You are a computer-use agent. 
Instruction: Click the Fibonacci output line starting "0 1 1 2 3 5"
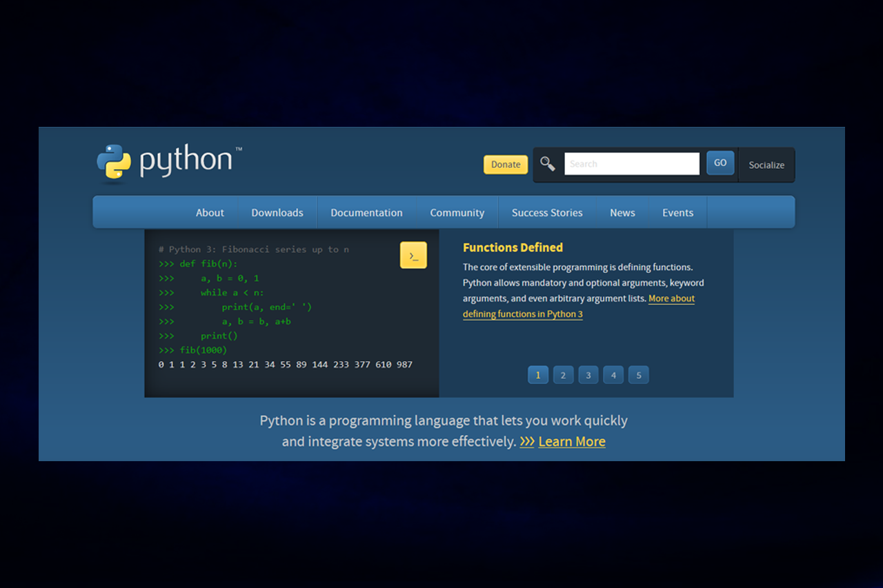pyautogui.click(x=286, y=365)
